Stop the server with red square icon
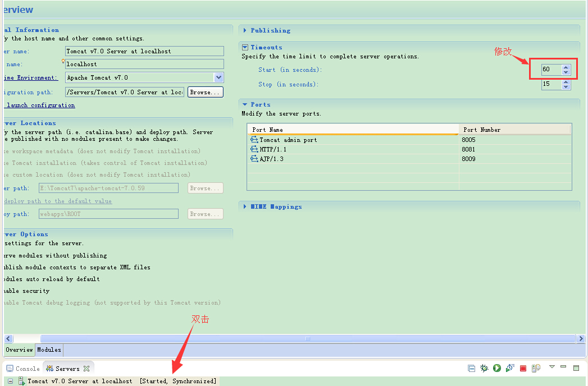 523,369
